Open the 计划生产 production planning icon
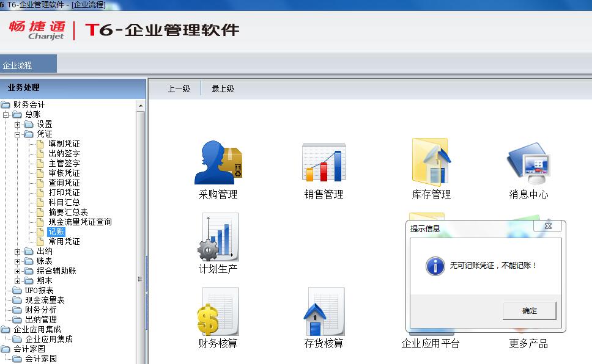The width and height of the screenshot is (592, 364). [x=218, y=237]
